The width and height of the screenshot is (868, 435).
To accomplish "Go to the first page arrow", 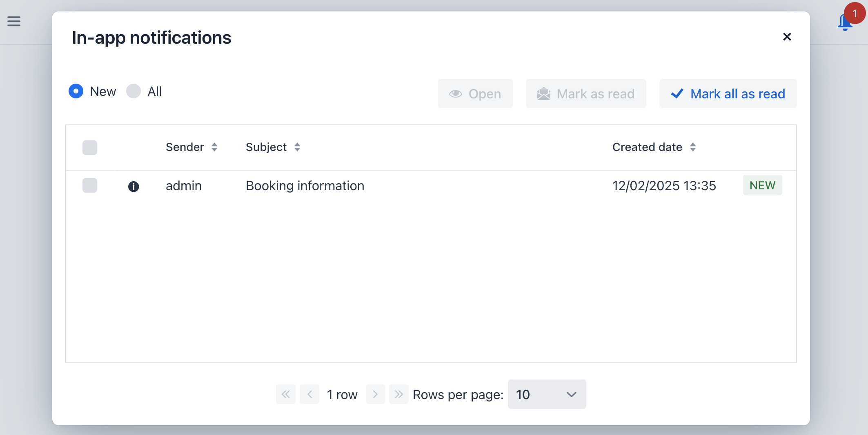I will point(285,394).
